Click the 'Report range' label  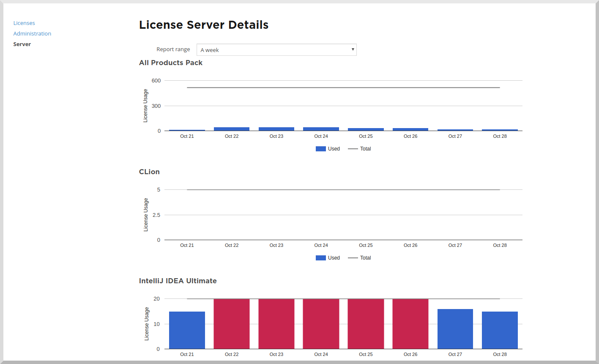(x=173, y=49)
